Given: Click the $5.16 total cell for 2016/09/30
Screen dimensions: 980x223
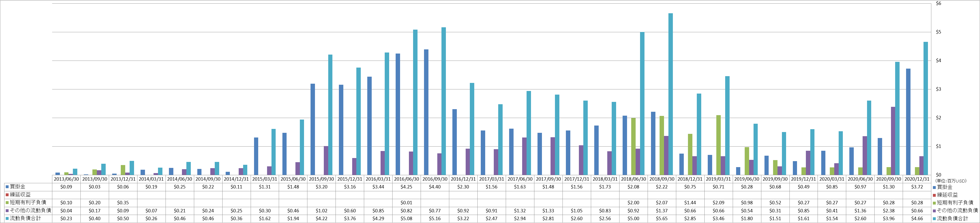Looking at the screenshot, I should 435,219.
